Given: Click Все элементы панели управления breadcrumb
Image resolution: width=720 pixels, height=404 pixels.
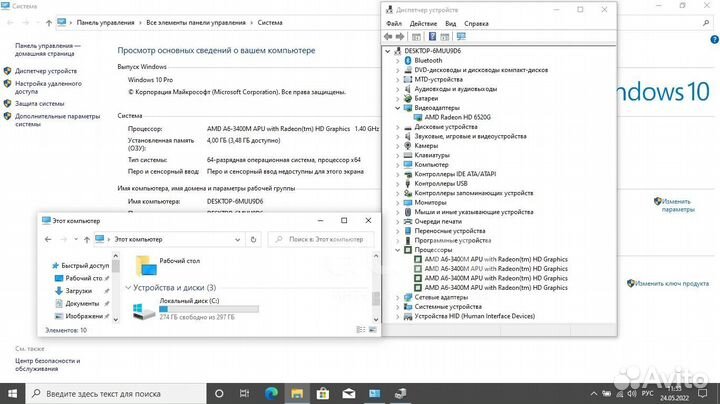Looking at the screenshot, I should coord(196,22).
